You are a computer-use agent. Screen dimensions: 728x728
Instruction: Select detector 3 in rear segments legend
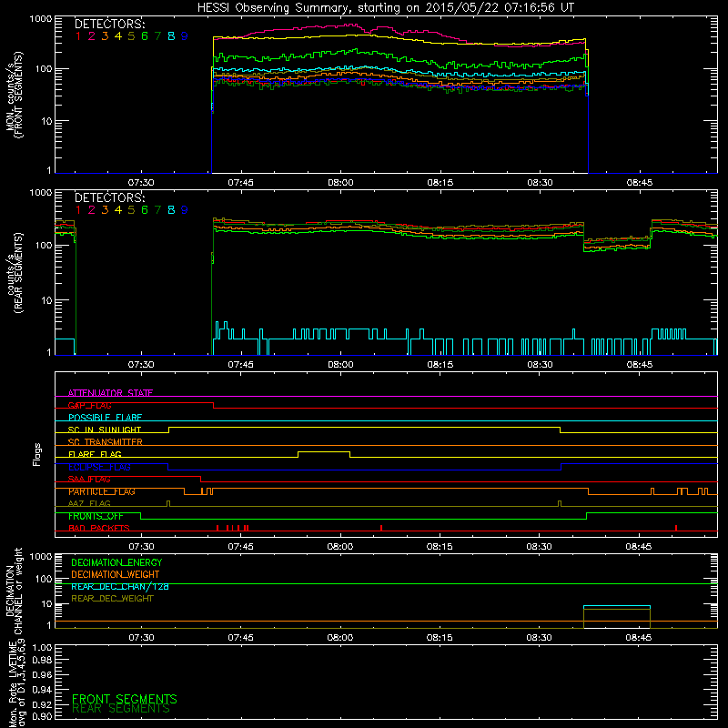105,210
